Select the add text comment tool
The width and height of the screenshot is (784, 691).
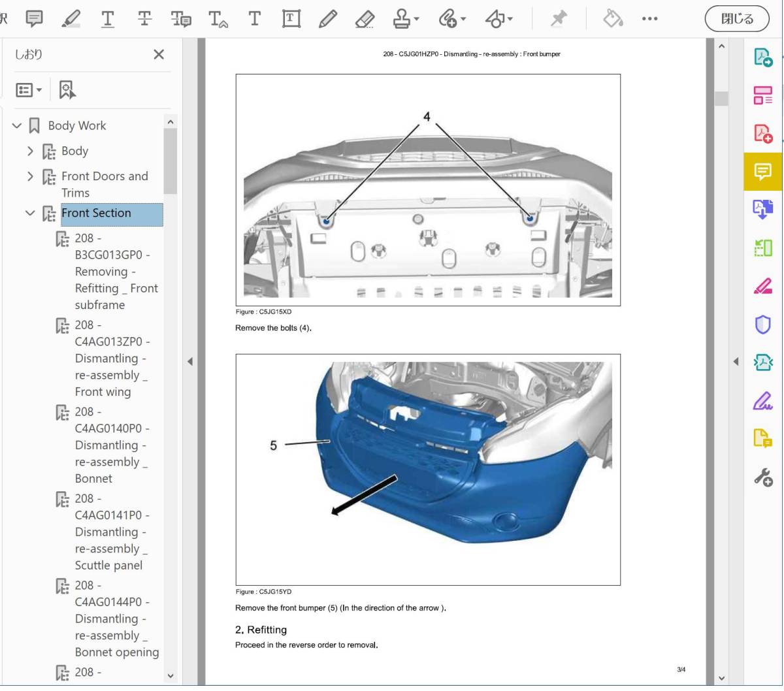255,18
